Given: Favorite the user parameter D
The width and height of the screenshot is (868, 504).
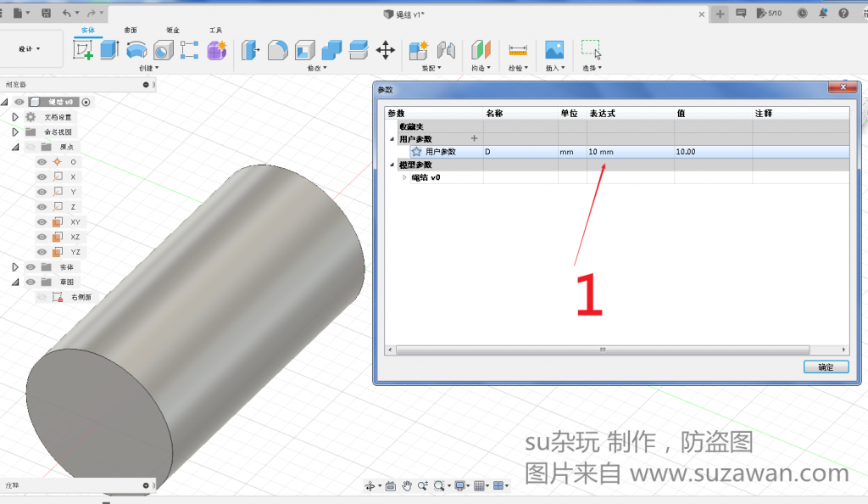Looking at the screenshot, I should [x=416, y=151].
